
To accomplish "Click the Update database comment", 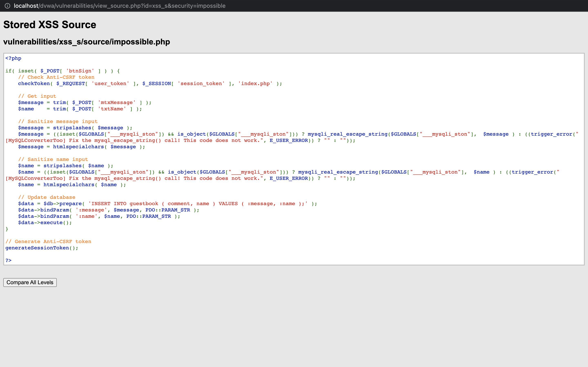I will 47,197.
